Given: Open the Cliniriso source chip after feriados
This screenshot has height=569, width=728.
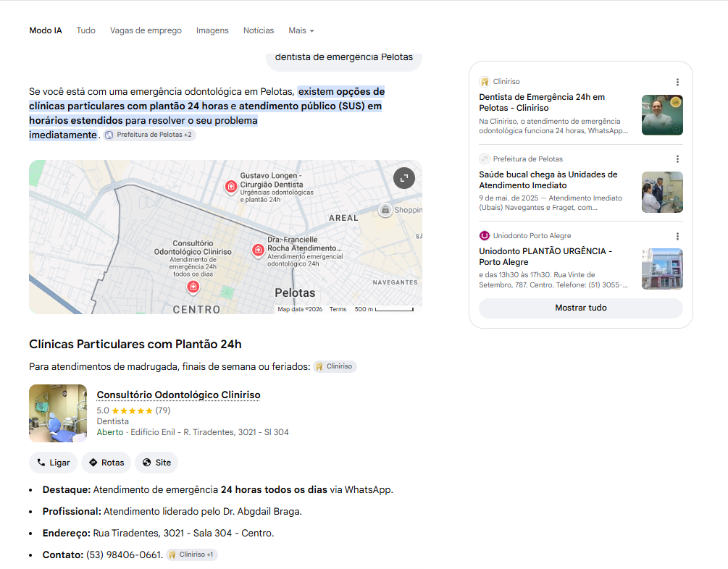Looking at the screenshot, I should point(335,366).
